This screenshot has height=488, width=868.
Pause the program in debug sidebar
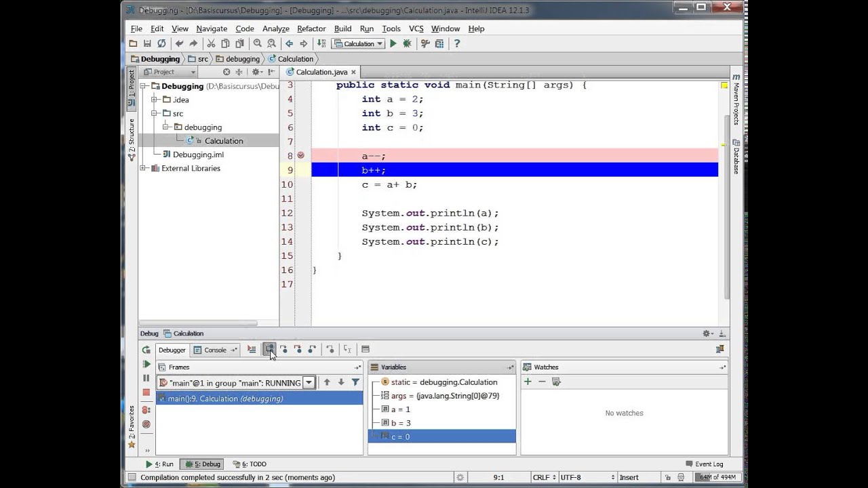tap(146, 378)
